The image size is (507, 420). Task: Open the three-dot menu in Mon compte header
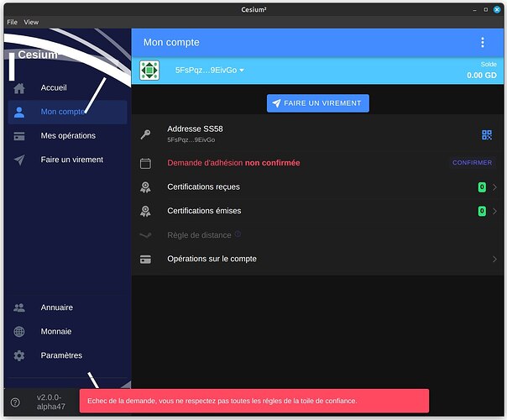tap(483, 42)
